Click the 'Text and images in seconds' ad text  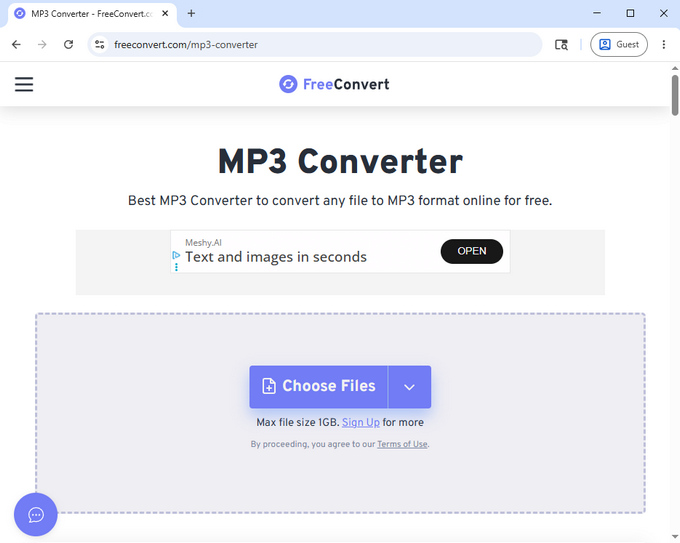point(276,257)
